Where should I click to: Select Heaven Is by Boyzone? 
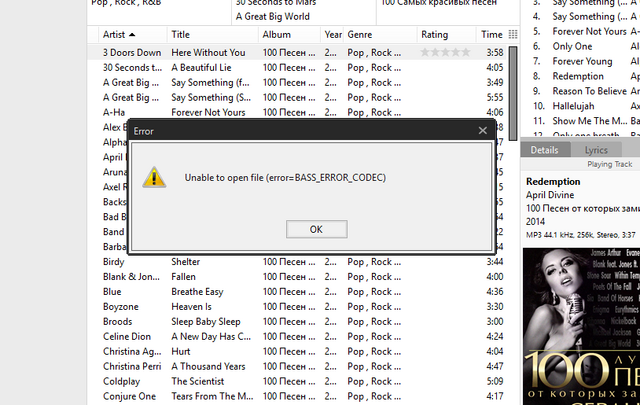point(297,307)
